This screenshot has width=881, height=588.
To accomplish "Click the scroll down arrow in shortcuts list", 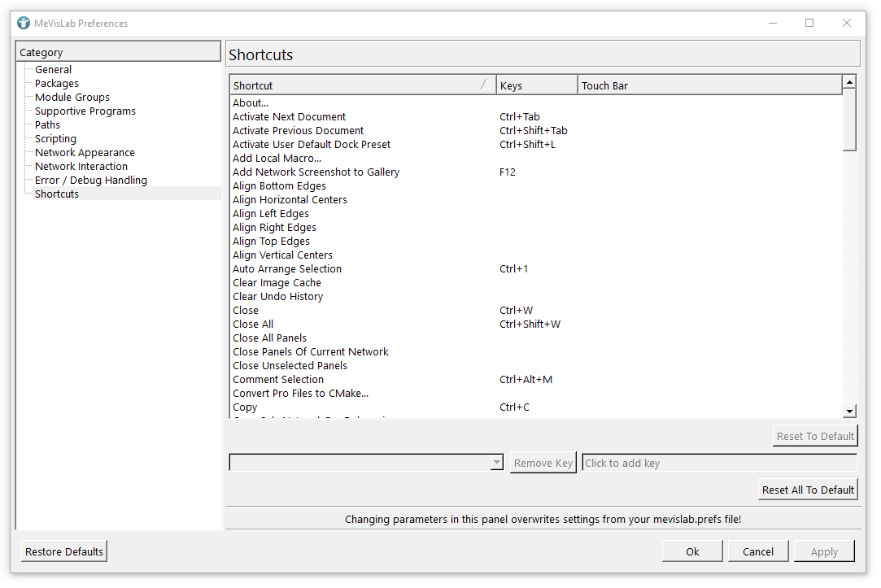I will coord(849,412).
